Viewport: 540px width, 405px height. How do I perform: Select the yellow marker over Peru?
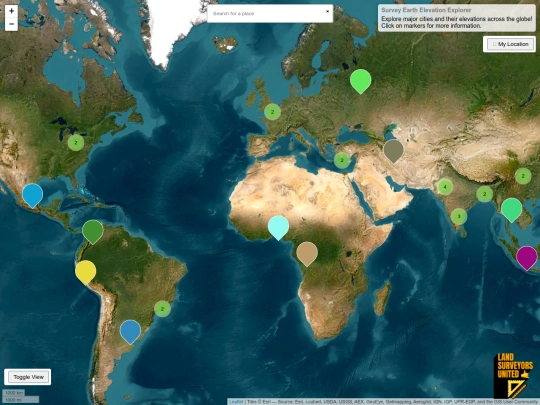pos(85,273)
